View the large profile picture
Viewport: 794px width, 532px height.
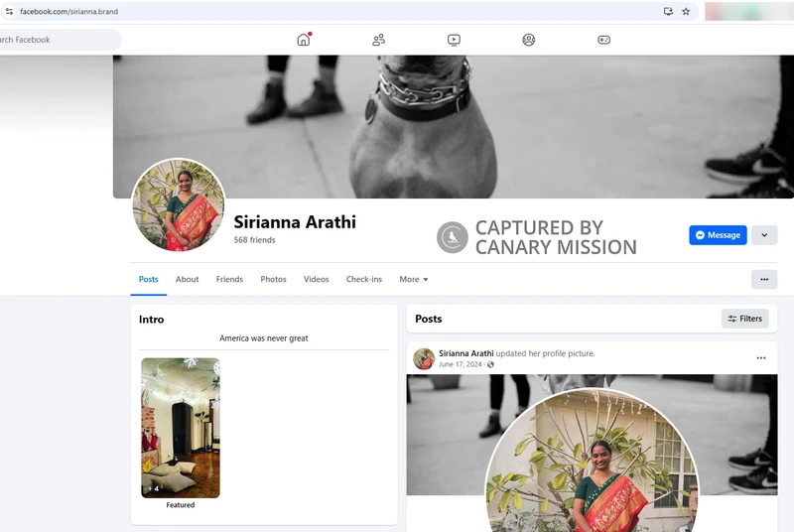point(179,204)
